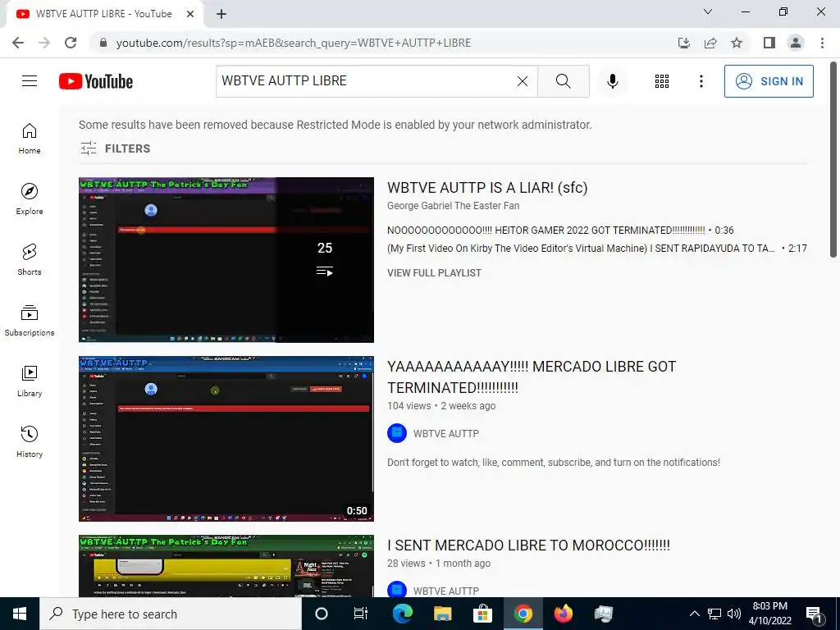Open the YouTube apps grid
The image size is (840, 630).
click(x=662, y=81)
